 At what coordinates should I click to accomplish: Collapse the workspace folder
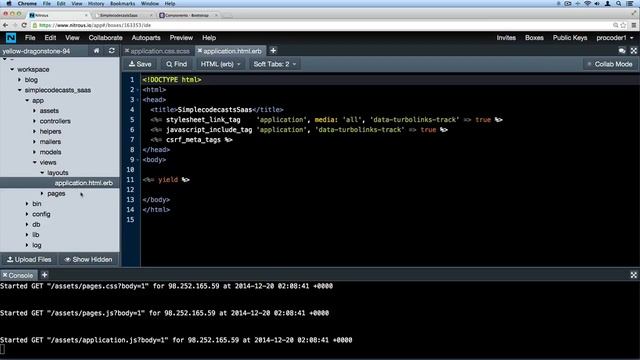click(12, 70)
